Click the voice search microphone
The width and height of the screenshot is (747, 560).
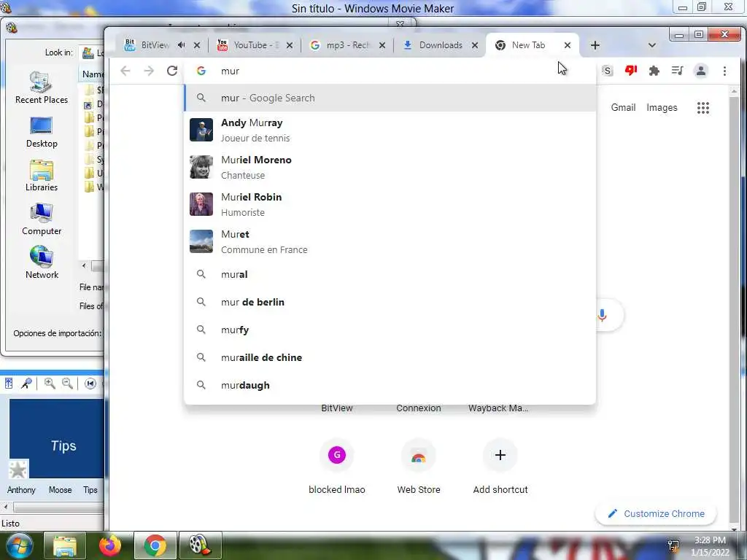pyautogui.click(x=602, y=315)
